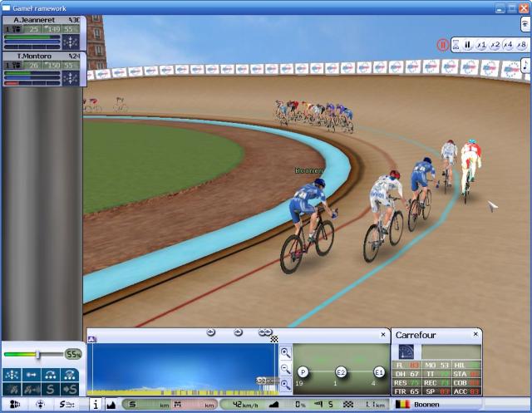The image size is (532, 413).
Task: Click the zoom-out magnifier on race profile
Action: coord(286,368)
